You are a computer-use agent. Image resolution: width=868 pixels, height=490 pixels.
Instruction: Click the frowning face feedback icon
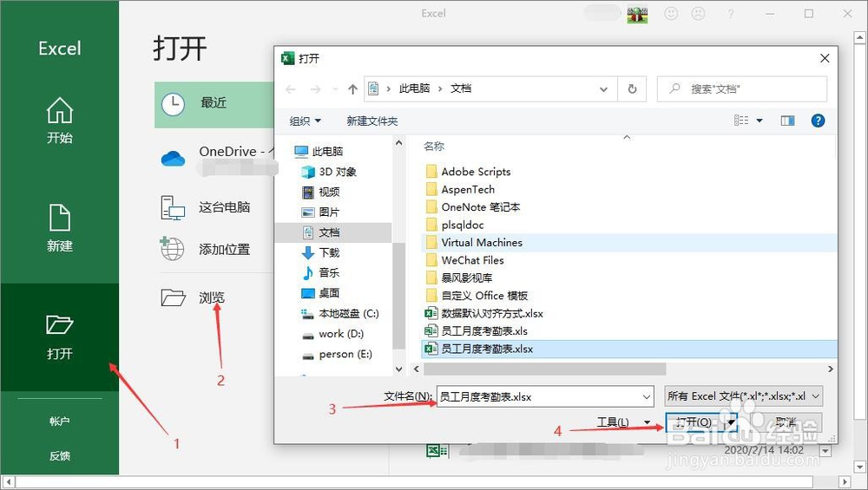699,13
